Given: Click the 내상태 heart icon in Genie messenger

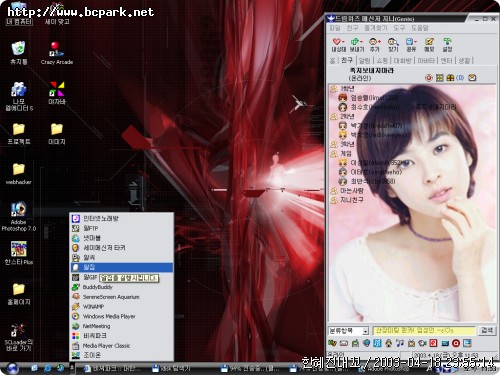Looking at the screenshot, I should pos(338,44).
